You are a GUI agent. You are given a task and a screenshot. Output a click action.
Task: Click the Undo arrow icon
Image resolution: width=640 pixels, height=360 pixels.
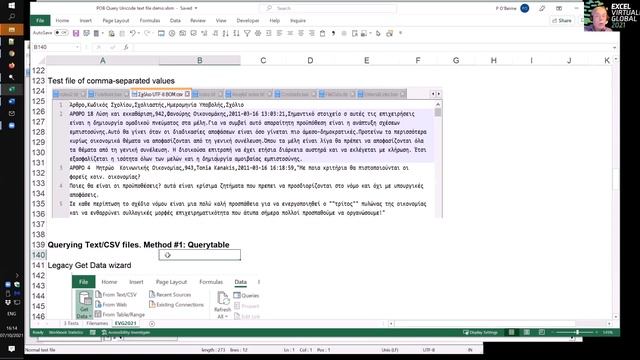point(132,33)
